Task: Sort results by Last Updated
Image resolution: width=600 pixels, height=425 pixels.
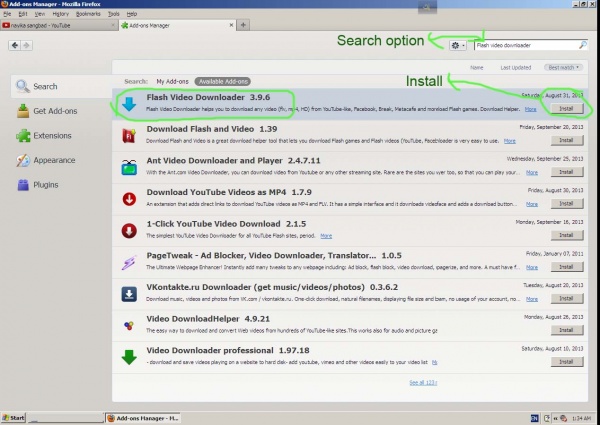Action: [515, 68]
